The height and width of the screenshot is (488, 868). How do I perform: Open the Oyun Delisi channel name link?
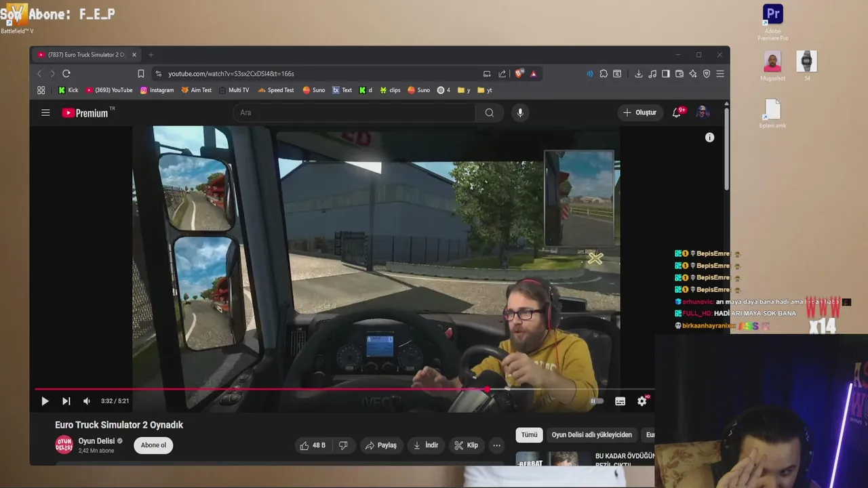pos(96,441)
